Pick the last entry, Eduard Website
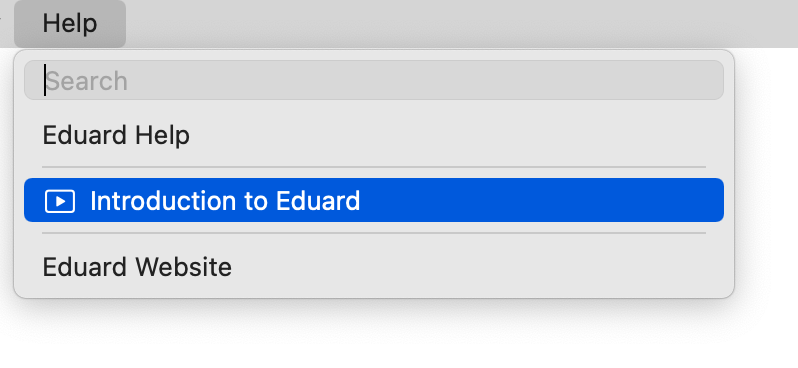Image resolution: width=798 pixels, height=368 pixels. tap(374, 267)
